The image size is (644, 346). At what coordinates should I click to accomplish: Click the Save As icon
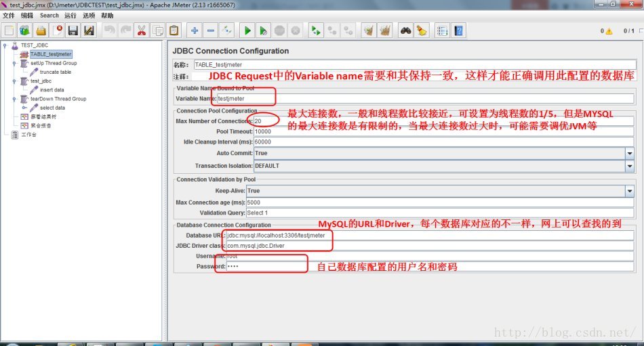coord(89,30)
